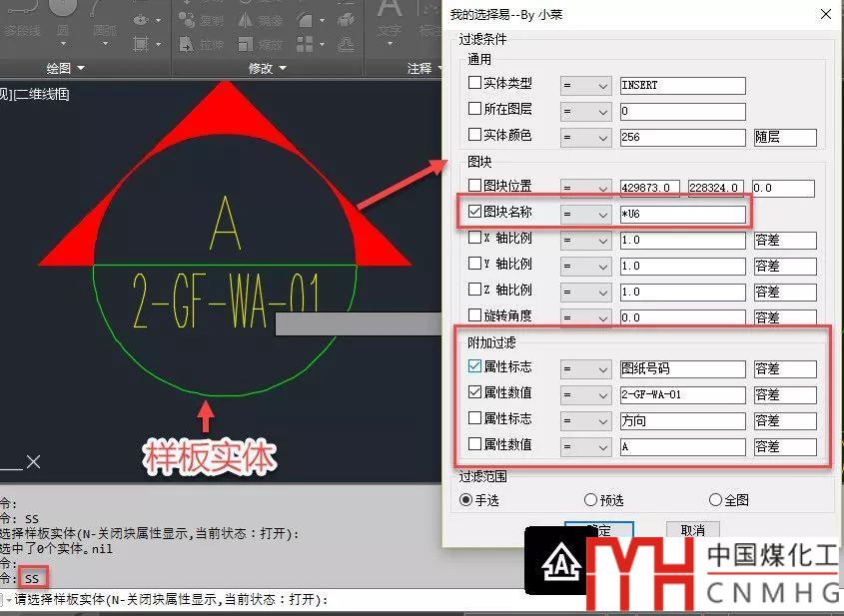Click the Stretch (拉伸) tool in Modify panel

[201, 44]
